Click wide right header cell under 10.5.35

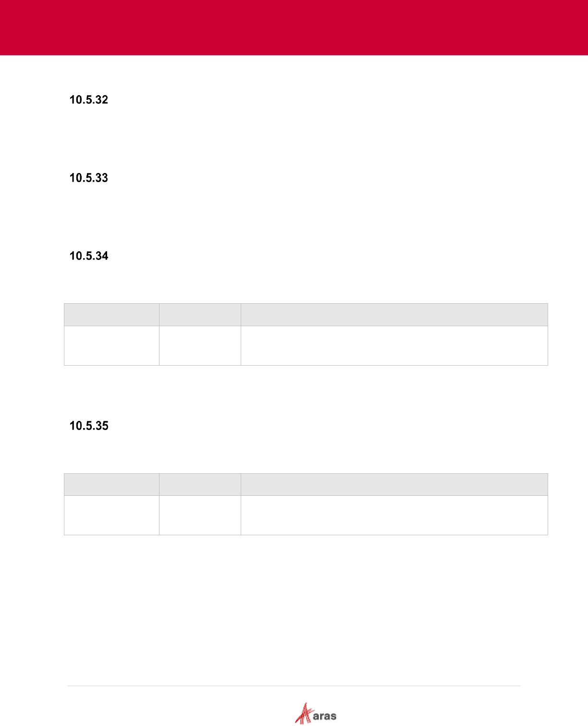tap(394, 484)
